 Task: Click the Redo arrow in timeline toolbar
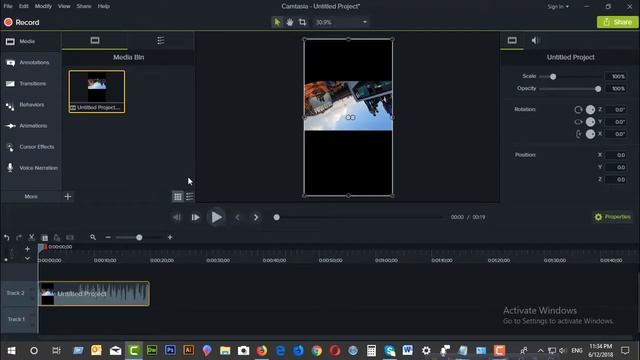coord(19,238)
